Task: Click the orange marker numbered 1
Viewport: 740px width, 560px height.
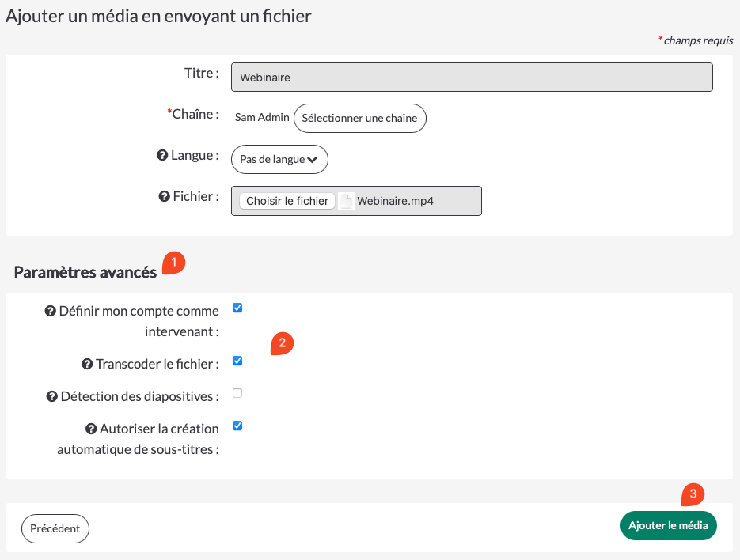Action: click(x=173, y=263)
